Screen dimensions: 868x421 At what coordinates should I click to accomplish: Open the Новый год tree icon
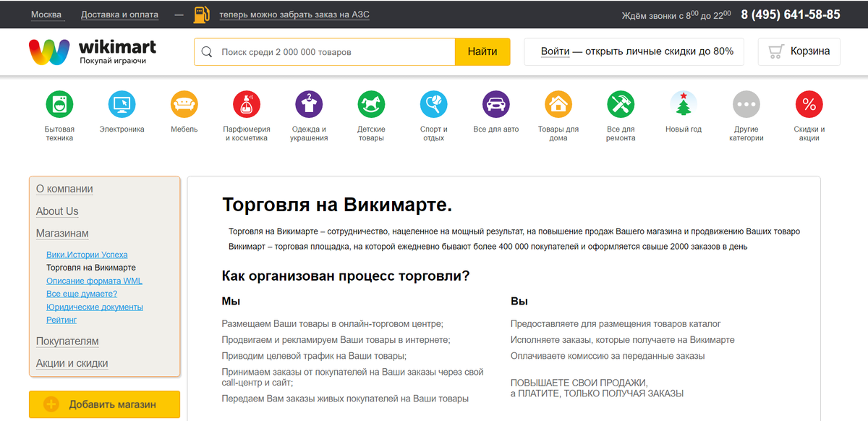(x=684, y=105)
